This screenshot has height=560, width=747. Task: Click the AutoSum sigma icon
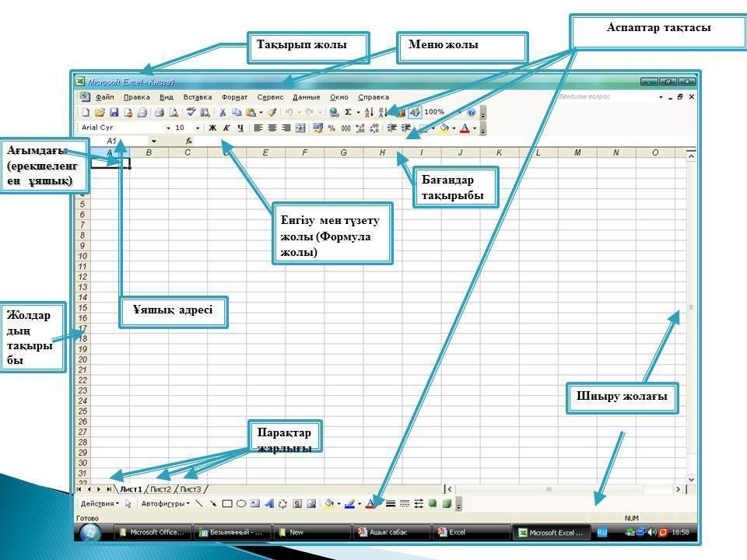348,112
